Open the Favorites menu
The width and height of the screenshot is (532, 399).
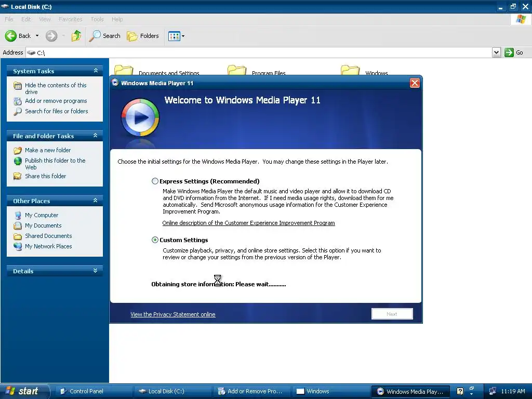70,19
